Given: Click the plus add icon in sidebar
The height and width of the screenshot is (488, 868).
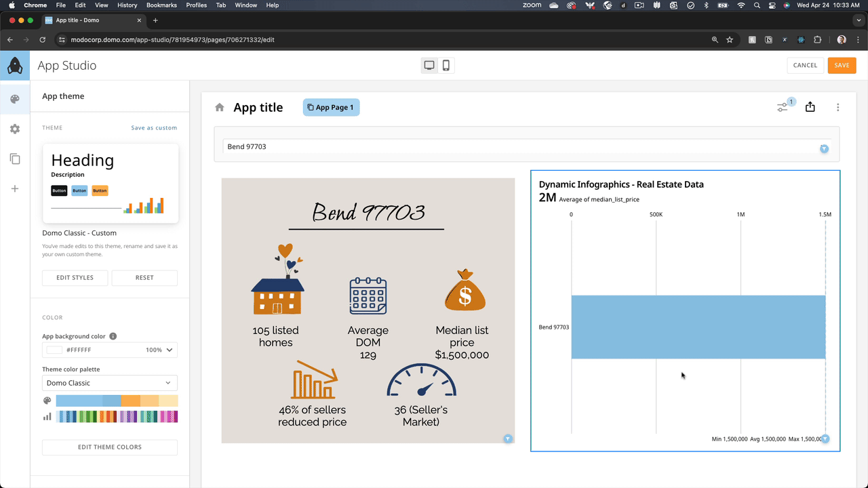Looking at the screenshot, I should [15, 188].
